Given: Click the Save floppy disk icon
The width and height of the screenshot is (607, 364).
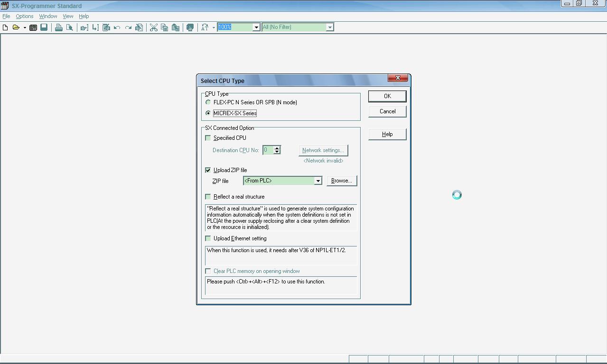Looking at the screenshot, I should click(x=44, y=27).
